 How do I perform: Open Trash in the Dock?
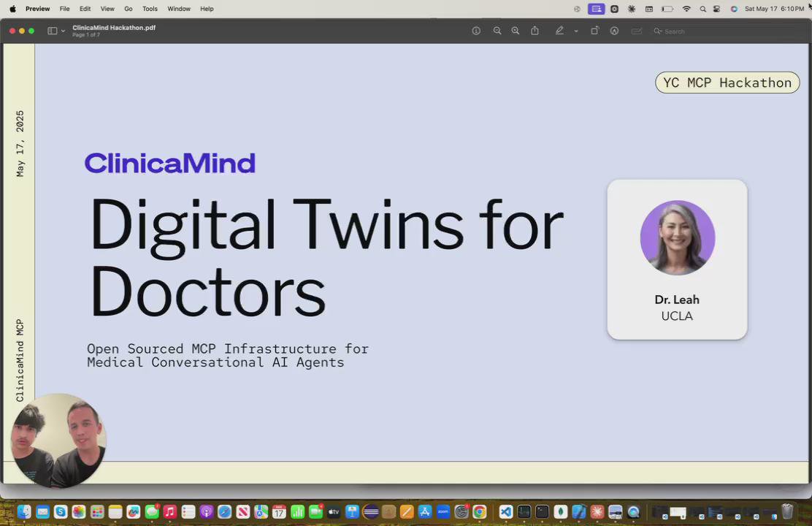coord(787,512)
